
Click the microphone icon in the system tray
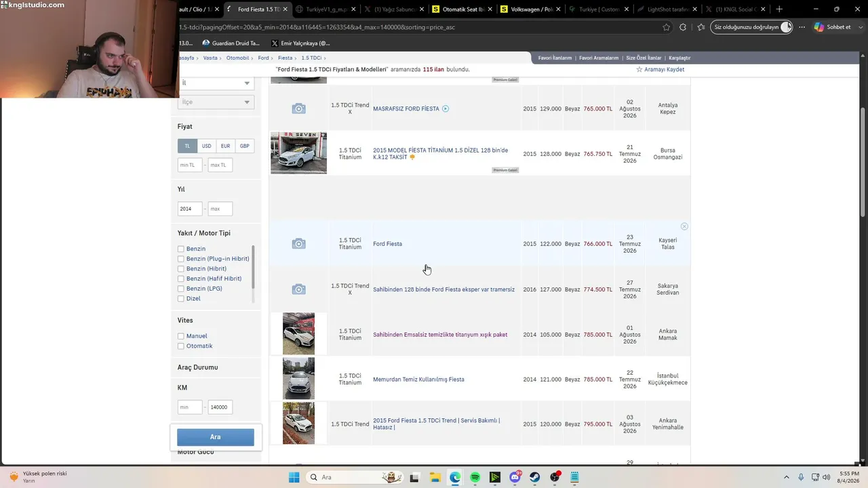[801, 477]
